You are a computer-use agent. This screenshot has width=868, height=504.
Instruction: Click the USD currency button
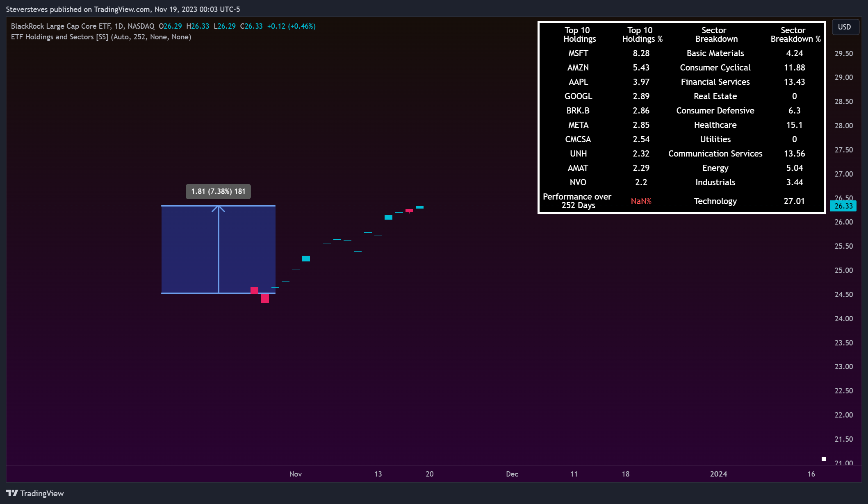point(845,27)
